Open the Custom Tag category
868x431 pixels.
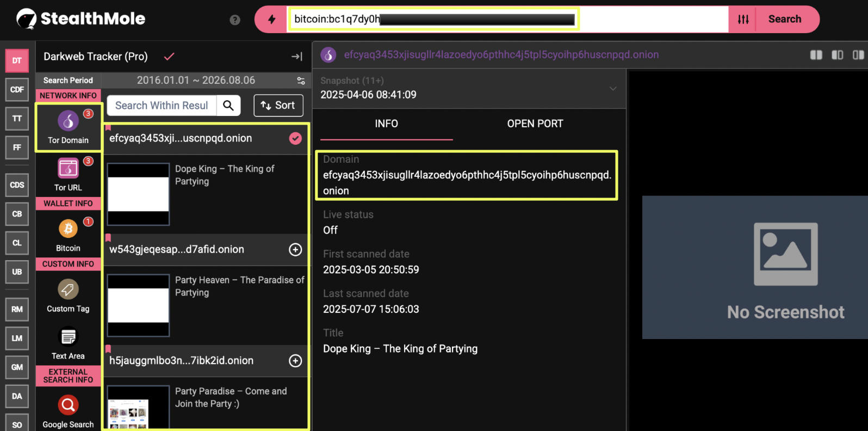coord(68,296)
